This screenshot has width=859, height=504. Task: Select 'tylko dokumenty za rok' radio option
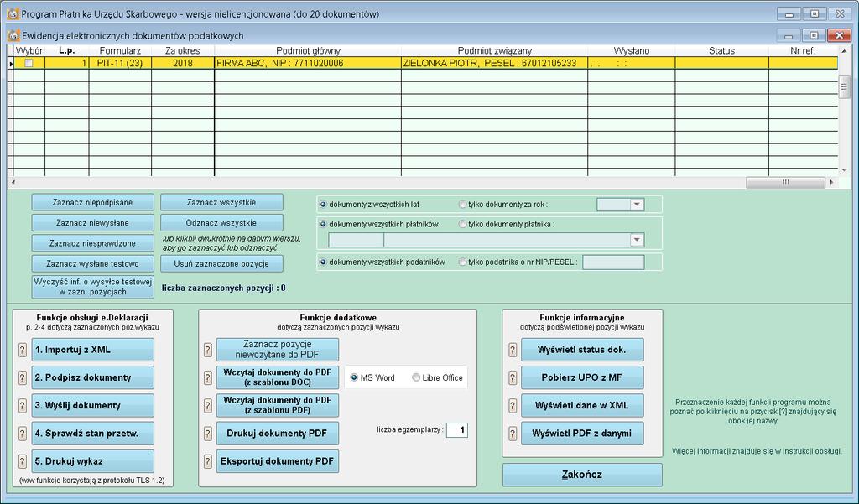pos(462,205)
